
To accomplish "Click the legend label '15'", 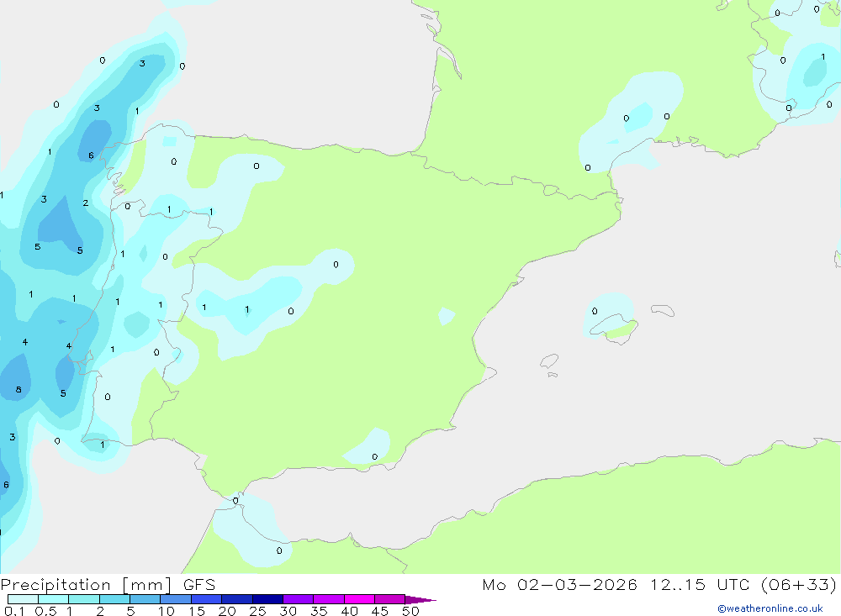I will (x=197, y=611).
